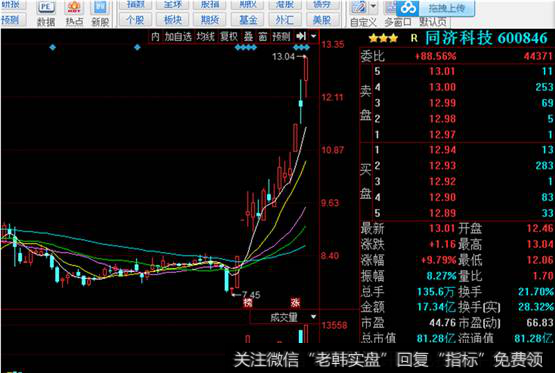Select sell level 1 price 12.97
Screen dimensions: 555x373
[442, 134]
